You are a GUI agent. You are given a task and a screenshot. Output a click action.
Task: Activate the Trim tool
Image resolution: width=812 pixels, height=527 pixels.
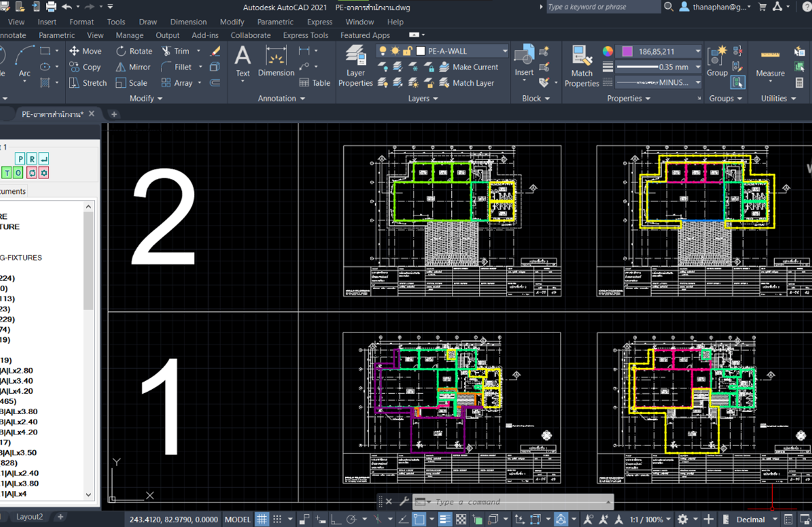(176, 51)
